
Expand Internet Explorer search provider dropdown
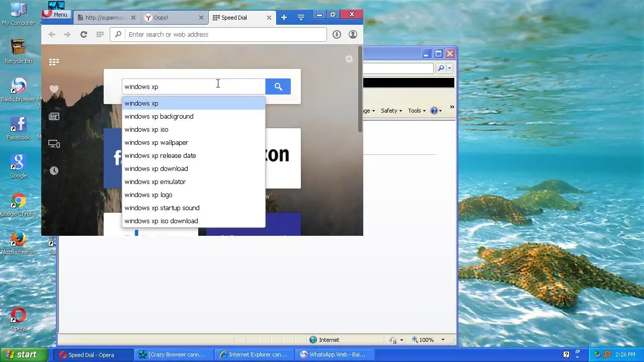(450, 68)
